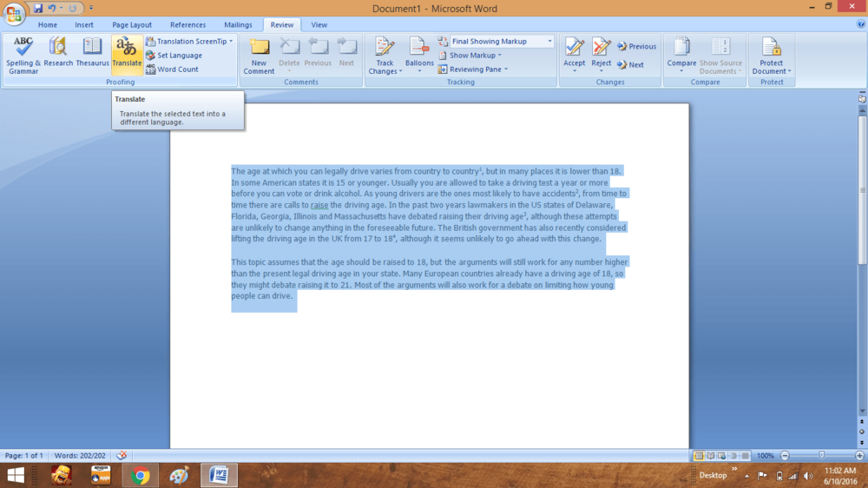Click the Office button logo
Viewport: 868px width, 488px height.
point(13,13)
